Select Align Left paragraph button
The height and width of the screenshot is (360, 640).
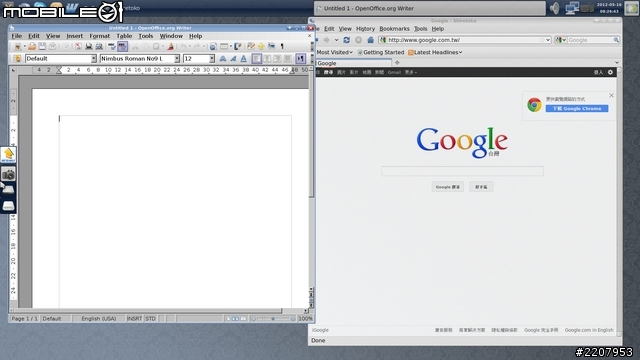256,59
